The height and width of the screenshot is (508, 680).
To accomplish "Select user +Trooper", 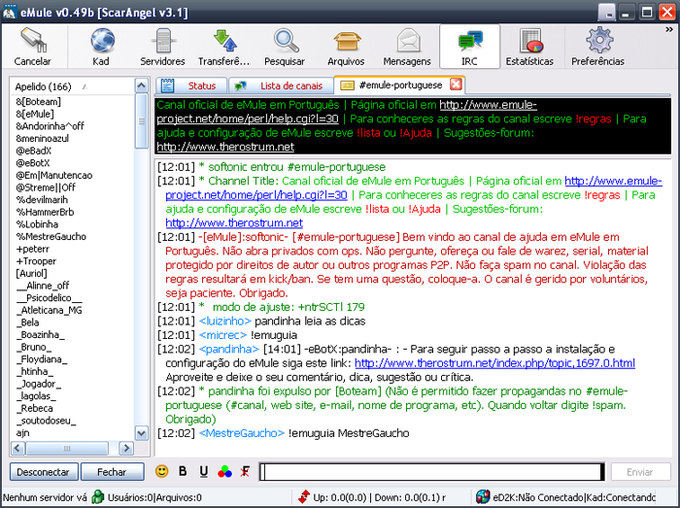I will pyautogui.click(x=36, y=261).
